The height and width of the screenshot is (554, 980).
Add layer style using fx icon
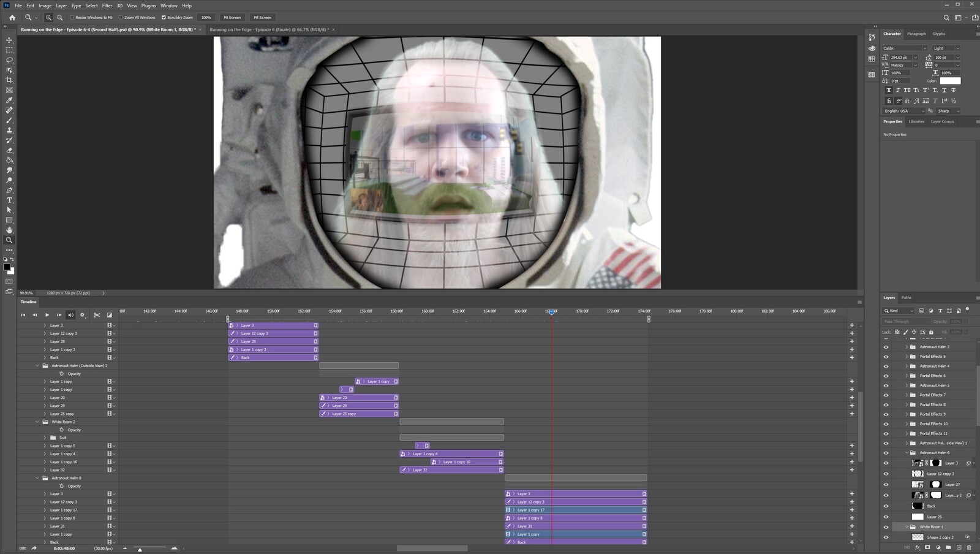(917, 547)
